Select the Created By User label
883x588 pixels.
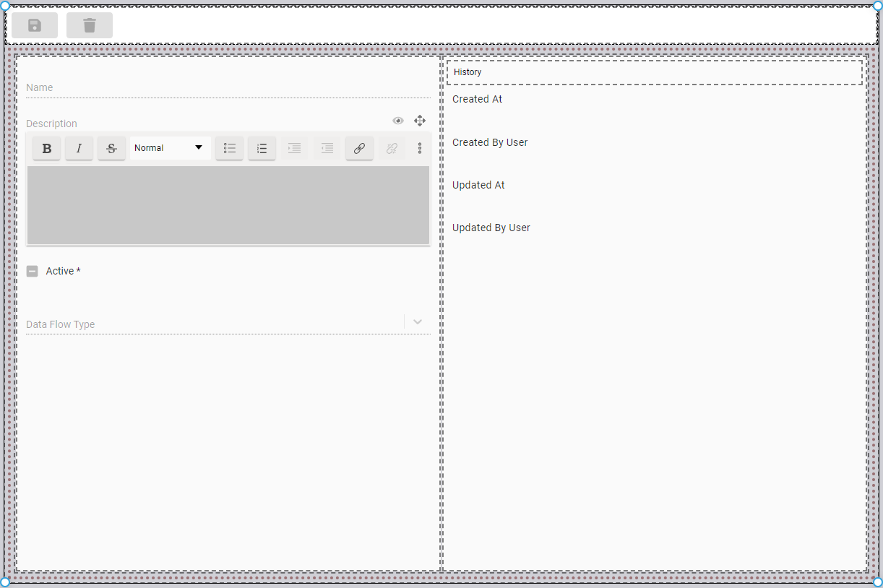coord(490,142)
